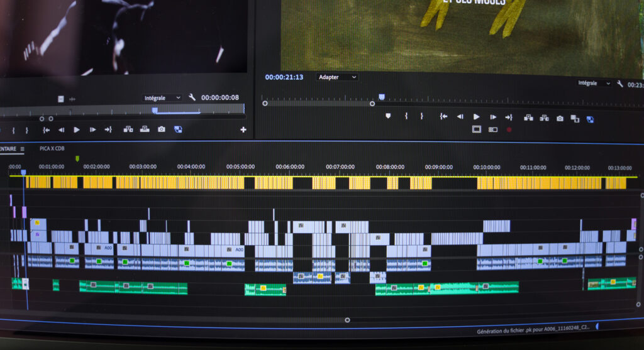
Task: Toggle safe margins in the Program monitor
Action: pyautogui.click(x=477, y=129)
